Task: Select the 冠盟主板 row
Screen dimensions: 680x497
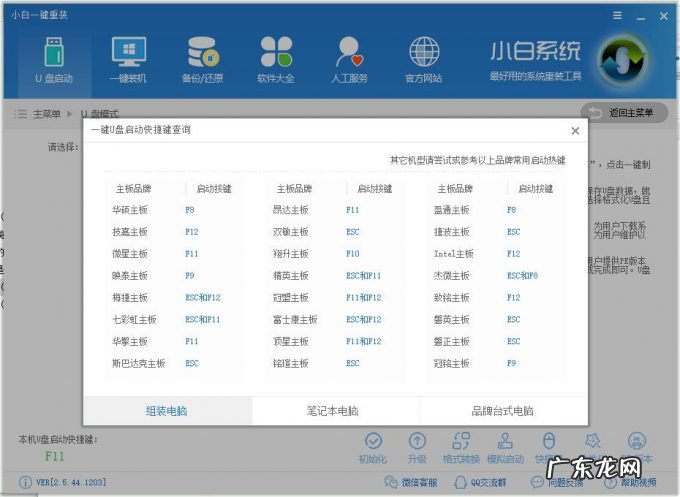Action: [335, 298]
